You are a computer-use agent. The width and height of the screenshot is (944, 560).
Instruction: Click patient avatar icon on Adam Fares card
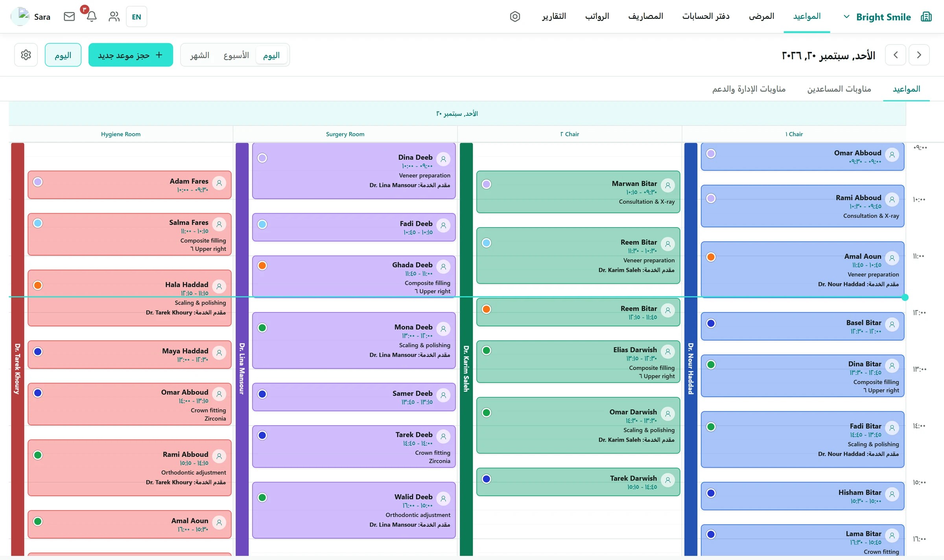pyautogui.click(x=219, y=183)
